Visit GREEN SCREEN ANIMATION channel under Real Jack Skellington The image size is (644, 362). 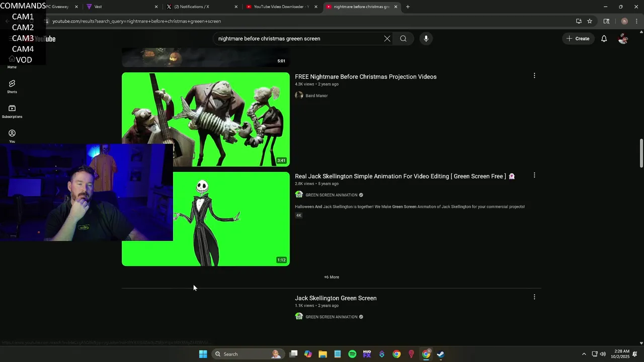332,195
